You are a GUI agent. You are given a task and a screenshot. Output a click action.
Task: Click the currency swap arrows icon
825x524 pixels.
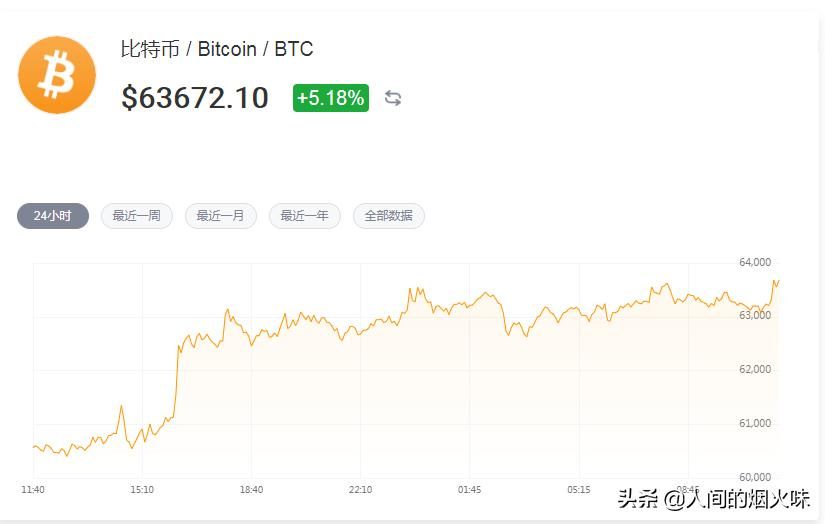(393, 98)
